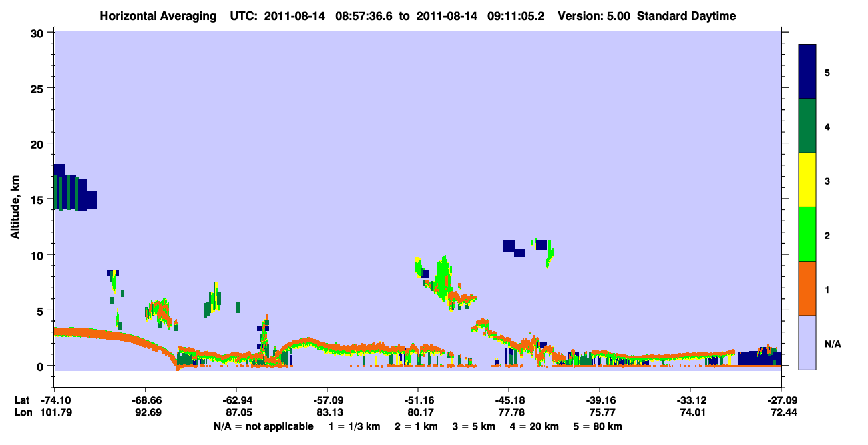
Task: Click the latitude value '-51.16'
Action: [x=418, y=400]
